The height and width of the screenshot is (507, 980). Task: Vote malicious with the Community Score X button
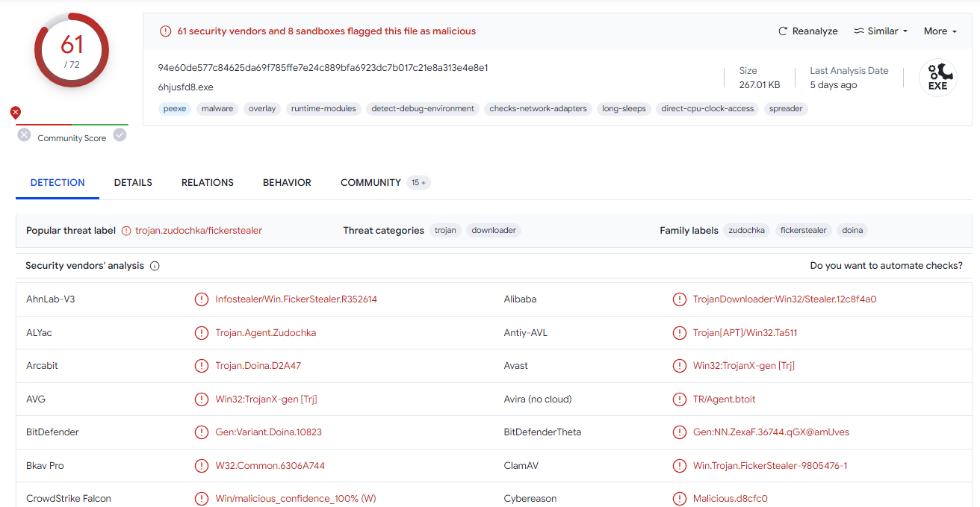tap(24, 135)
